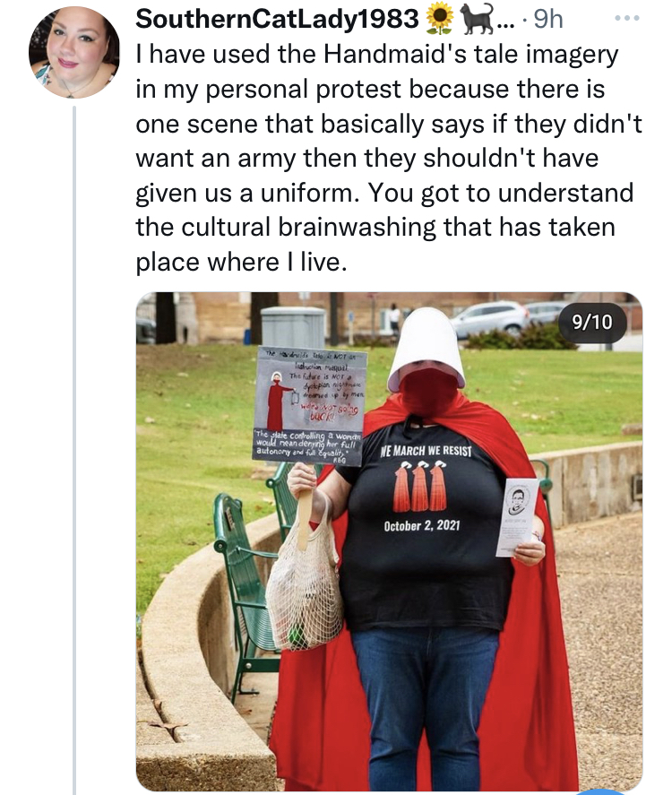Click the RBG pamphlet held in hand
Image resolution: width=672 pixels, height=795 pixels.
tap(517, 517)
